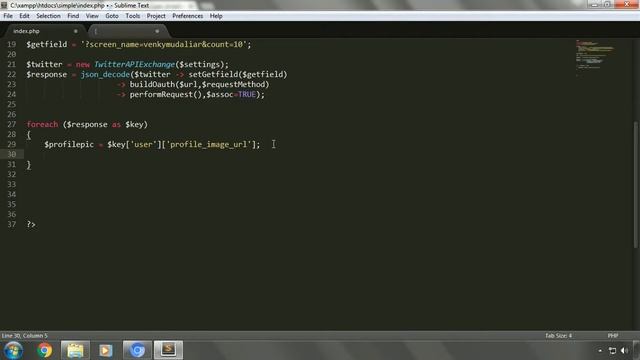Image resolution: width=640 pixels, height=360 pixels.
Task: Open the Project menu
Action: (x=156, y=16)
